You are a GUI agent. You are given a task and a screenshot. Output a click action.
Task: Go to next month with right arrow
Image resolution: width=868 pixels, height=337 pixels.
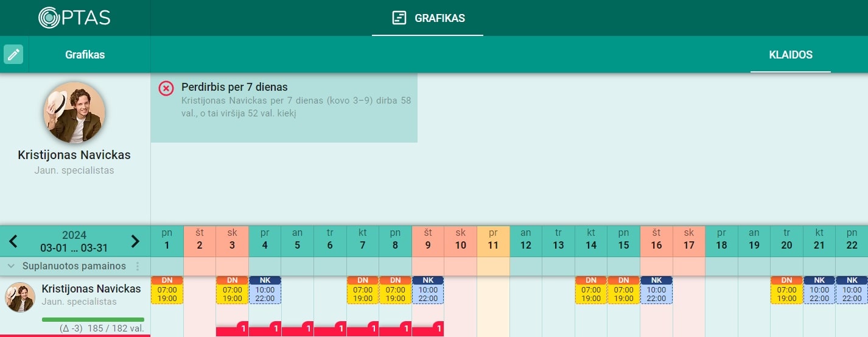(135, 241)
